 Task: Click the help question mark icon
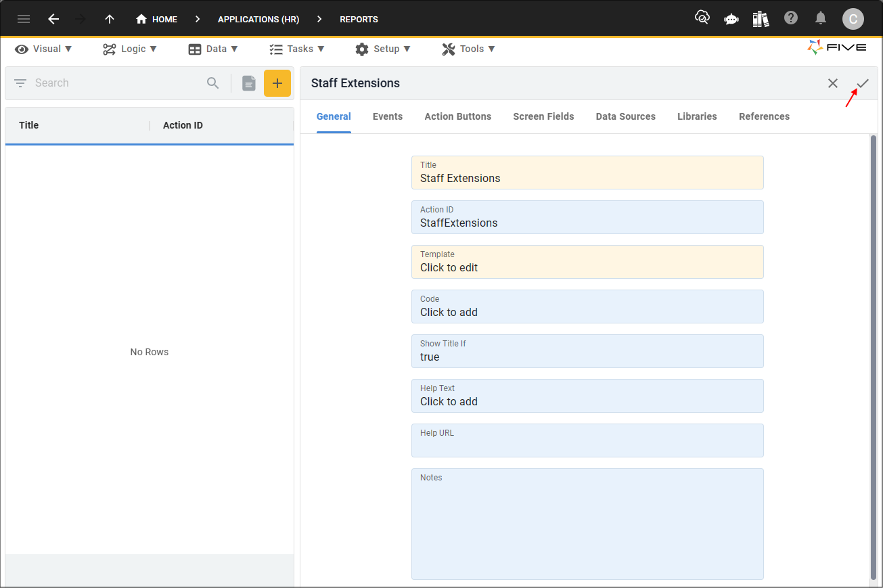pyautogui.click(x=791, y=18)
